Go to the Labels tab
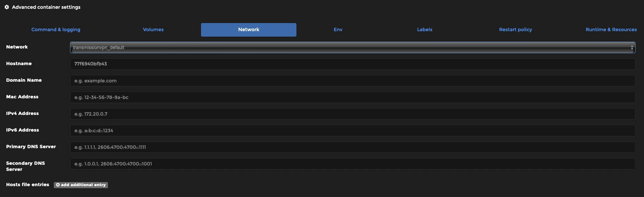Viewport: 644px width, 197px height. pyautogui.click(x=425, y=29)
